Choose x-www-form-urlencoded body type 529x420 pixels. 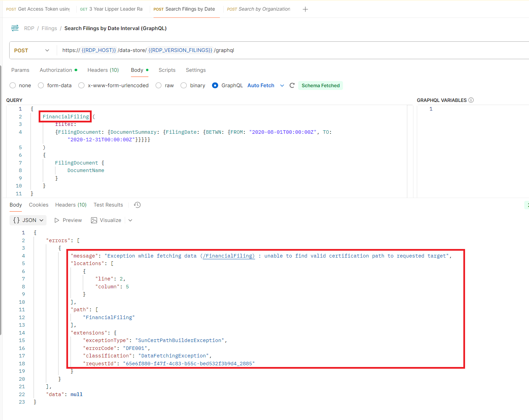pos(81,86)
